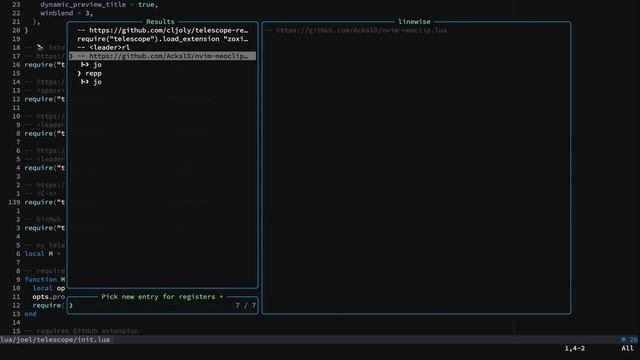The image size is (640, 360).
Task: Click the "Results" panel title
Action: [160, 22]
